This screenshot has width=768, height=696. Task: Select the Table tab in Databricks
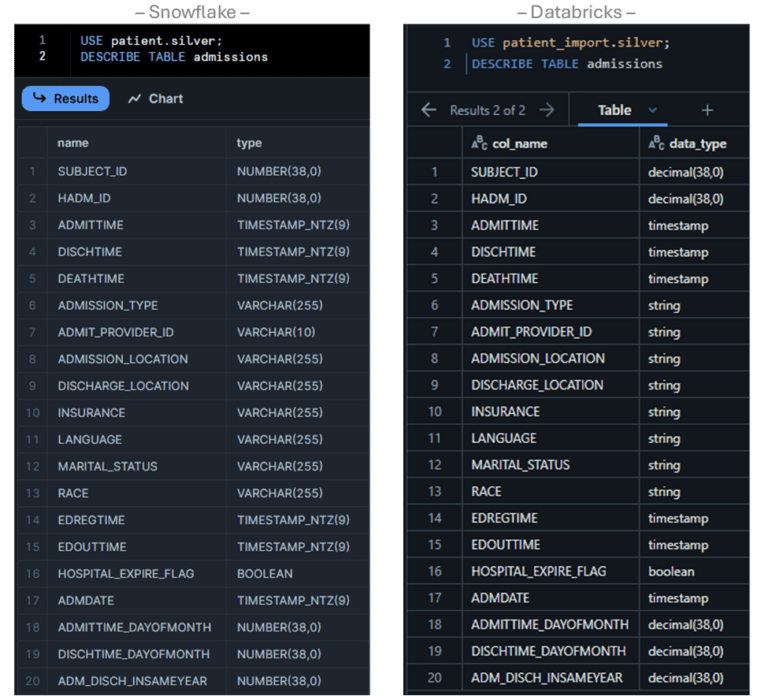point(614,110)
